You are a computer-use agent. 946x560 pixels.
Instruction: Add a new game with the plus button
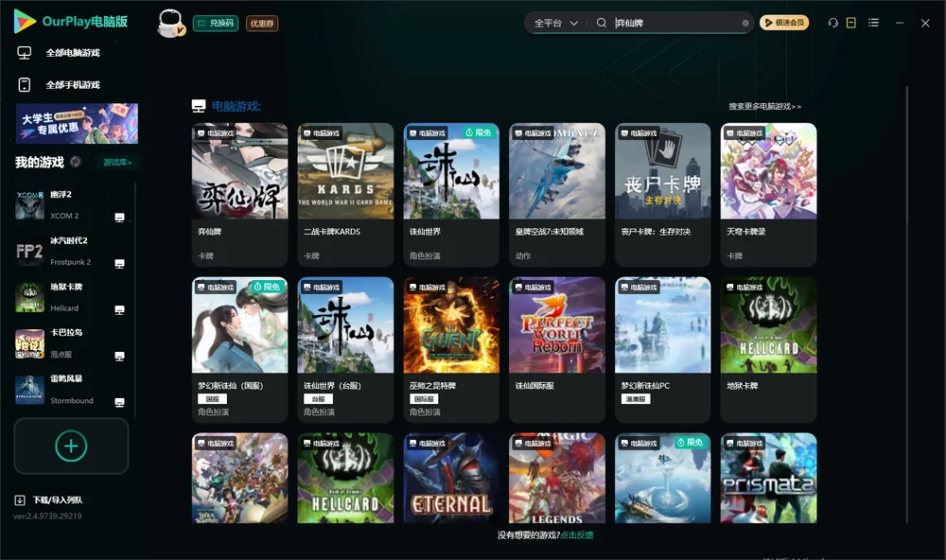point(71,446)
